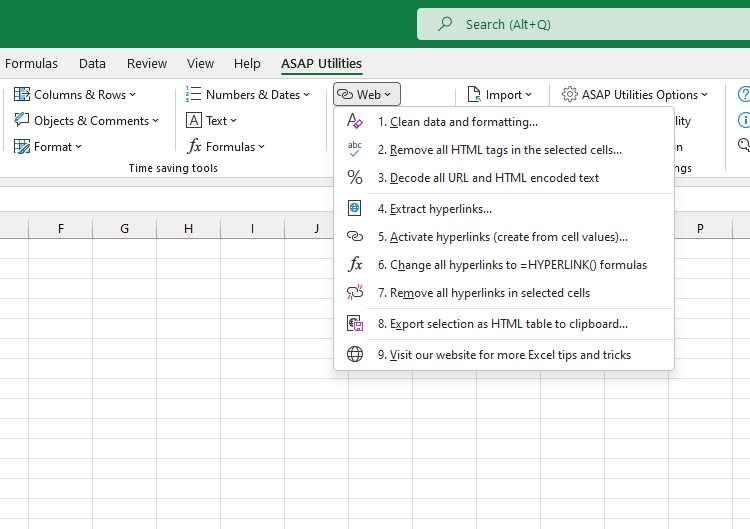Choose Change all hyperlinks to HYPERLINK formulas
This screenshot has width=750, height=529.
(x=504, y=264)
